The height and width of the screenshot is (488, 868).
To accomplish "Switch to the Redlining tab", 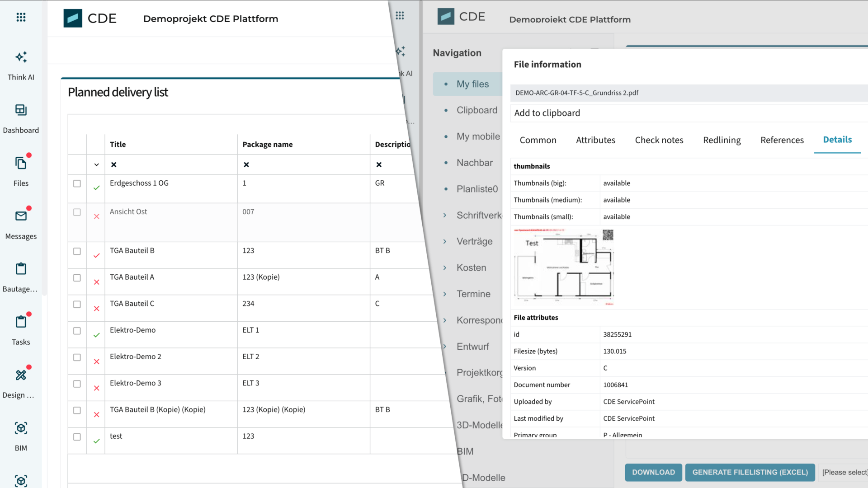I will (x=722, y=140).
